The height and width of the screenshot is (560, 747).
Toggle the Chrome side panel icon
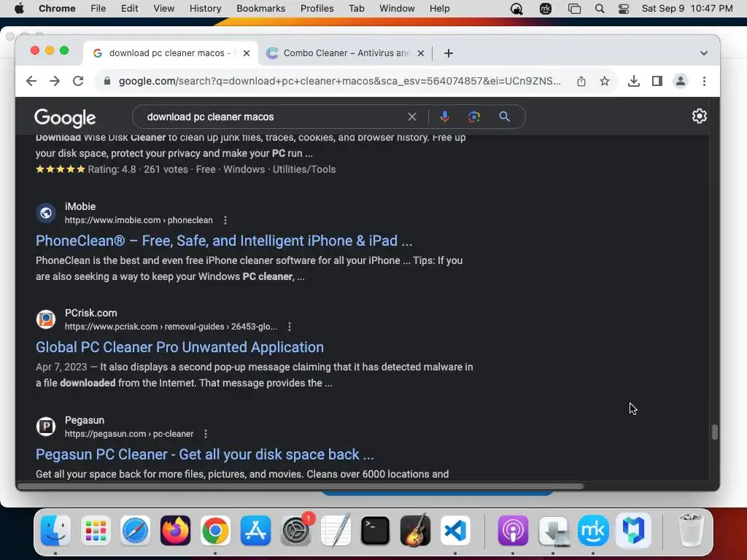pos(657,81)
